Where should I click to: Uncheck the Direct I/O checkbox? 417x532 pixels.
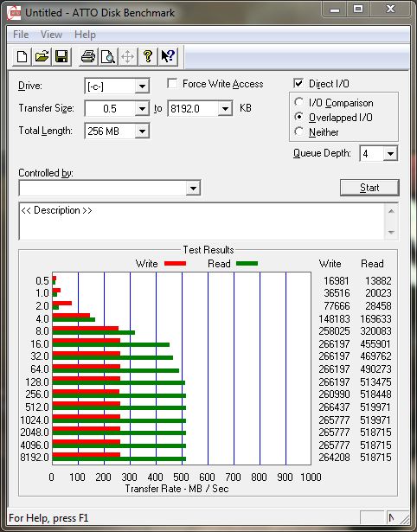(298, 83)
